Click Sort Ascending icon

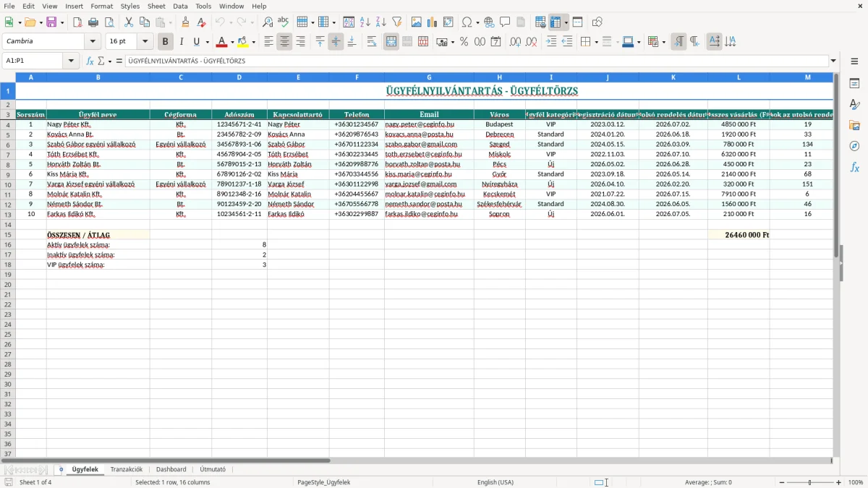[365, 22]
